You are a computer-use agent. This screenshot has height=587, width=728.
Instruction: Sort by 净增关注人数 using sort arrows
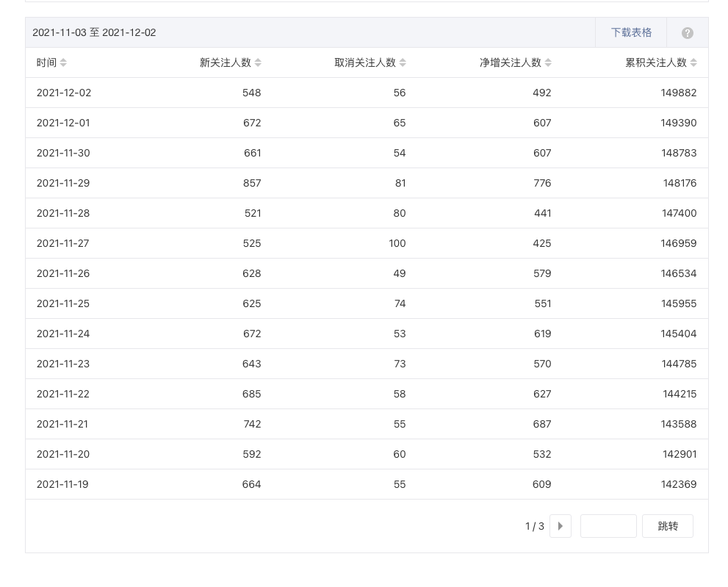coord(548,63)
